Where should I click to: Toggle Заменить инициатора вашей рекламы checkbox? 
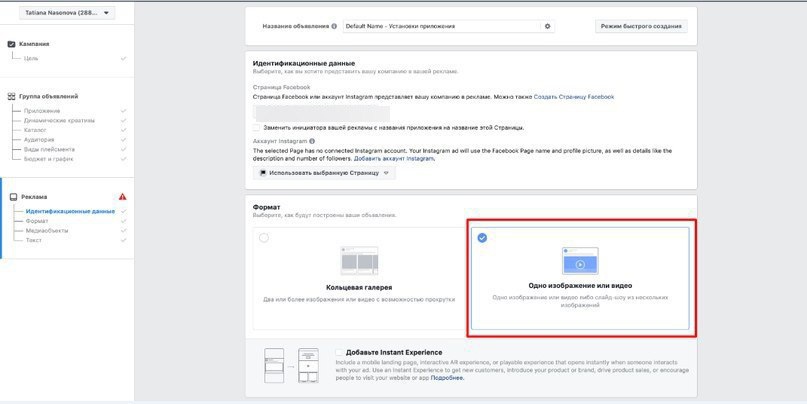pyautogui.click(x=256, y=127)
